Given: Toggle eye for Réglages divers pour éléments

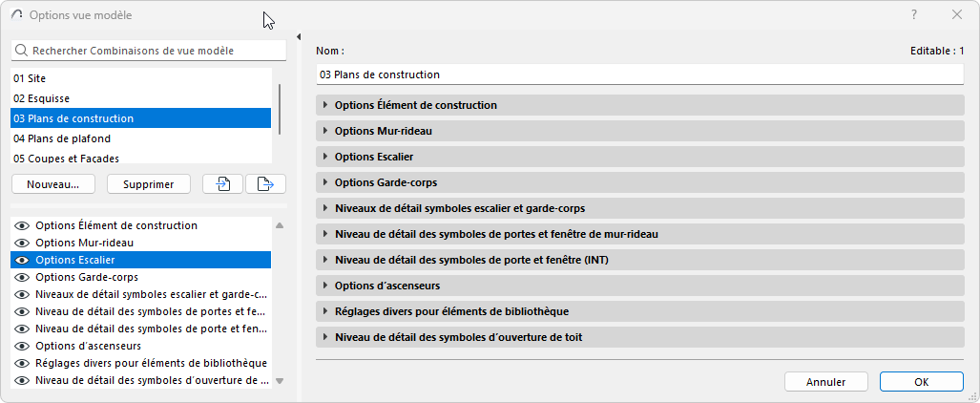Looking at the screenshot, I should click(23, 363).
